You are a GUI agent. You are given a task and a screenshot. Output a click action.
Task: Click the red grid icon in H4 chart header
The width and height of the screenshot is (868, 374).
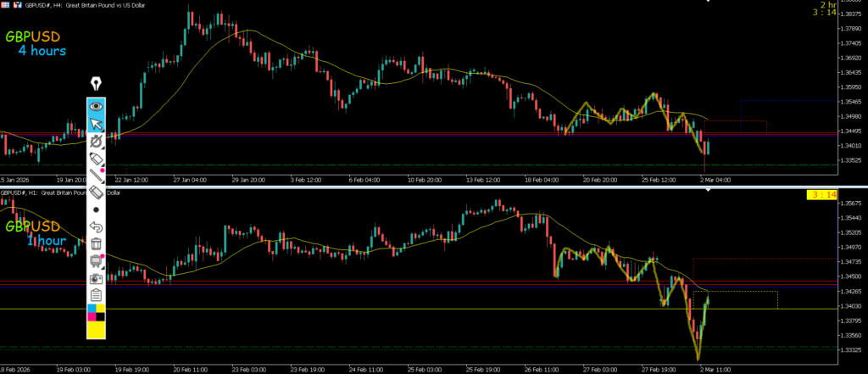pyautogui.click(x=5, y=4)
